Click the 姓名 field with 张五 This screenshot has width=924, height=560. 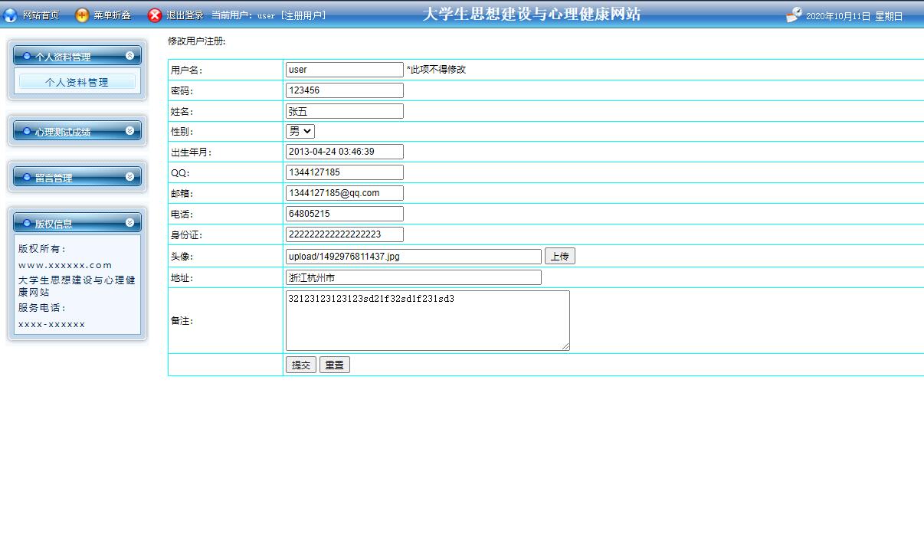[345, 111]
